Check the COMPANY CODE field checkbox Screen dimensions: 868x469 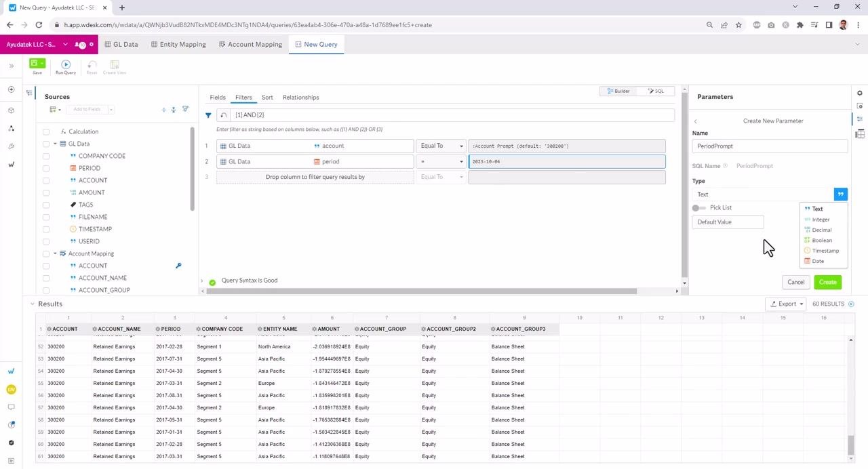tap(46, 156)
